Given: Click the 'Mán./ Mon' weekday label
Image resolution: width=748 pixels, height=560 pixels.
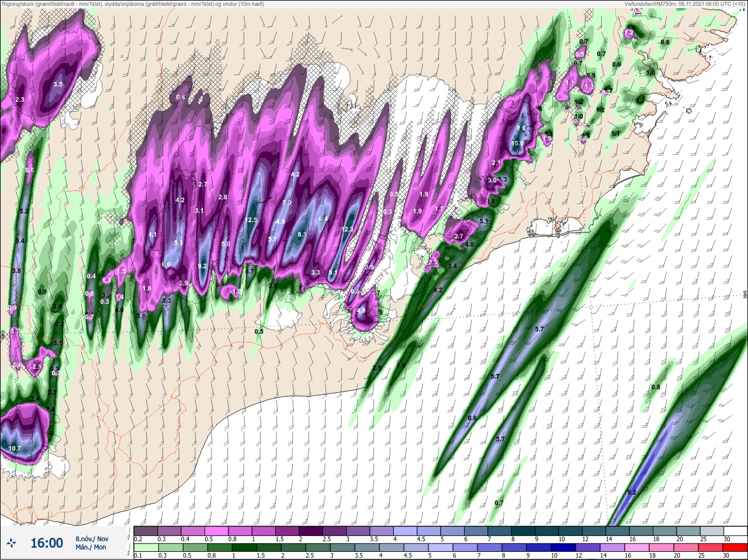Looking at the screenshot, I should (x=91, y=547).
